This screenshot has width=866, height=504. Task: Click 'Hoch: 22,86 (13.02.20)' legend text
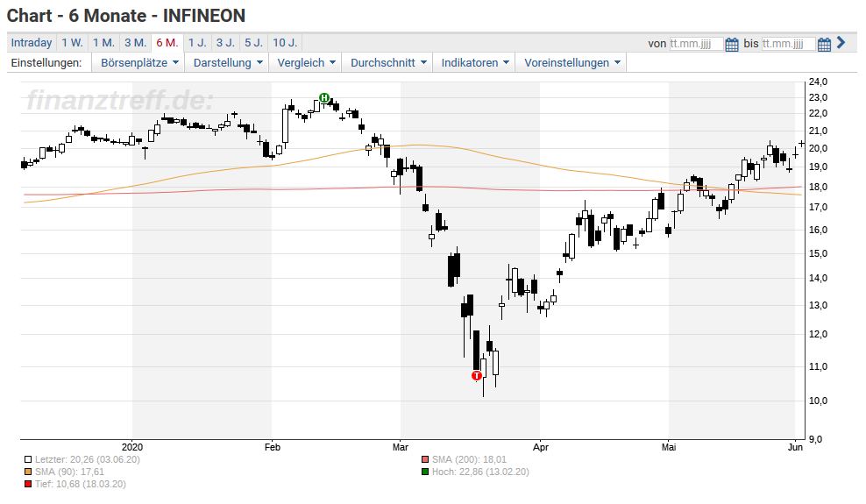[480, 472]
